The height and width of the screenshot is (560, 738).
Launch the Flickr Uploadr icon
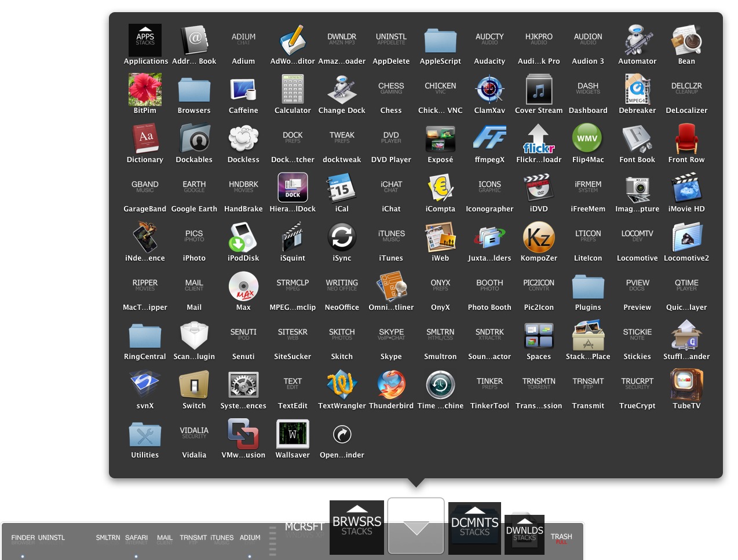coord(539,138)
